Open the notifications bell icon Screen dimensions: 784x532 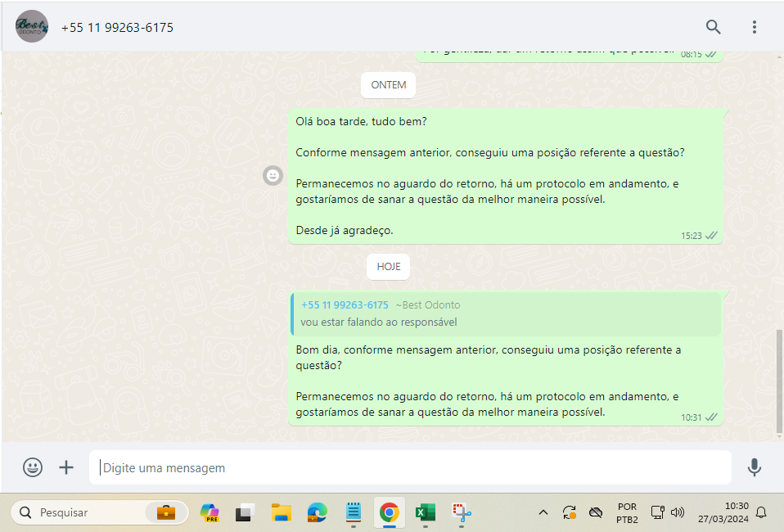point(761,512)
